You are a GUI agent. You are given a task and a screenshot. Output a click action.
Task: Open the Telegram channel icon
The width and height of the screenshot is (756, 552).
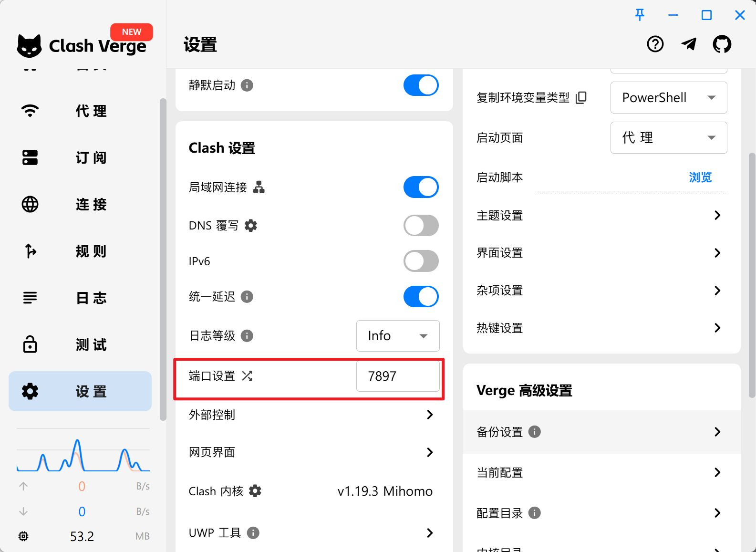point(688,44)
